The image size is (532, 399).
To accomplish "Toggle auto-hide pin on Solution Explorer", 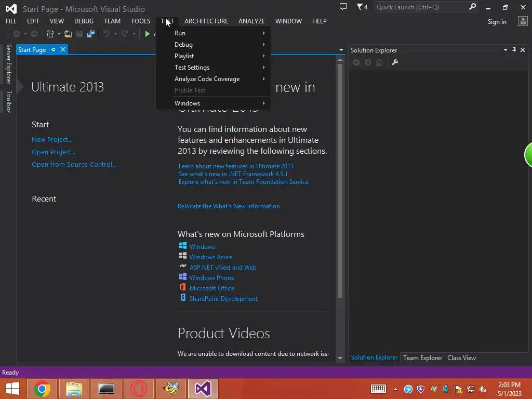I will (514, 50).
